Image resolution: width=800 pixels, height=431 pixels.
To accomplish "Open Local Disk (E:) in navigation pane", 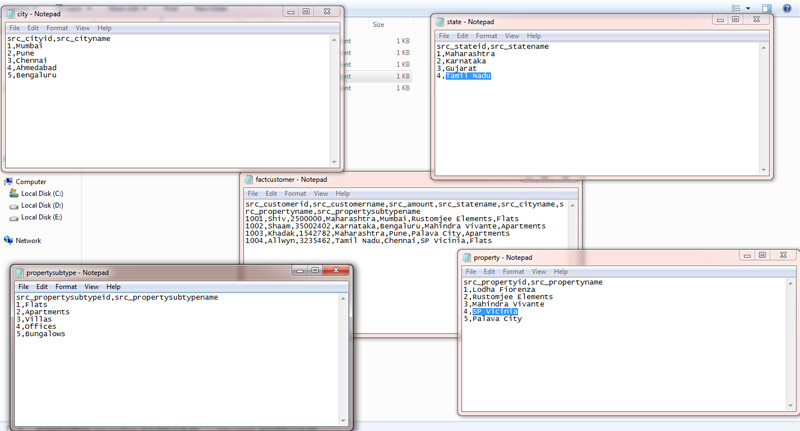I will 42,217.
